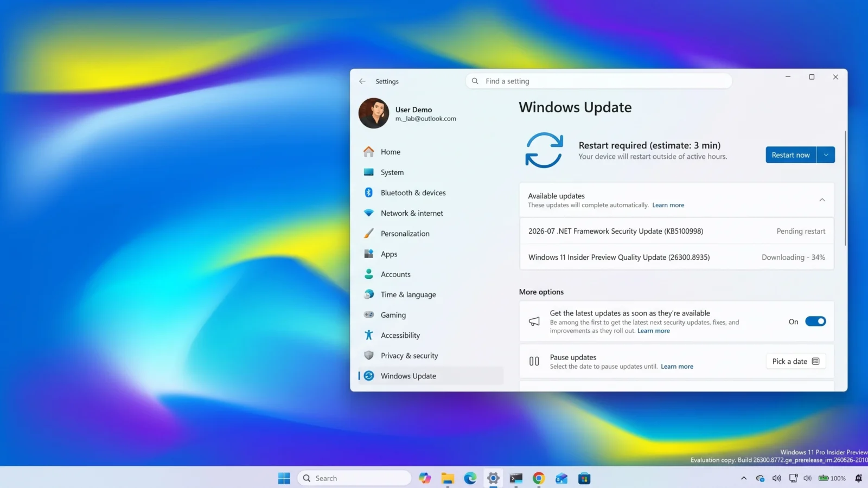
Task: Click the Downloading - 34% status
Action: [x=793, y=257]
